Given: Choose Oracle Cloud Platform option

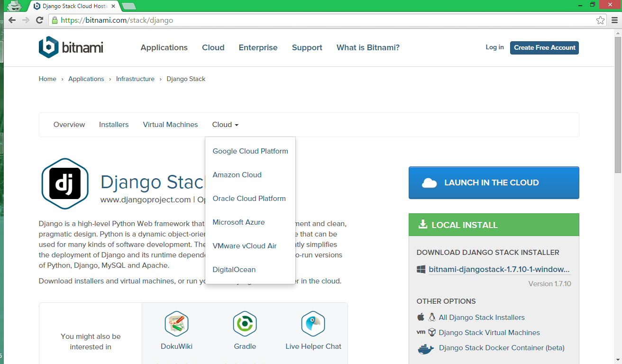Looking at the screenshot, I should [250, 199].
